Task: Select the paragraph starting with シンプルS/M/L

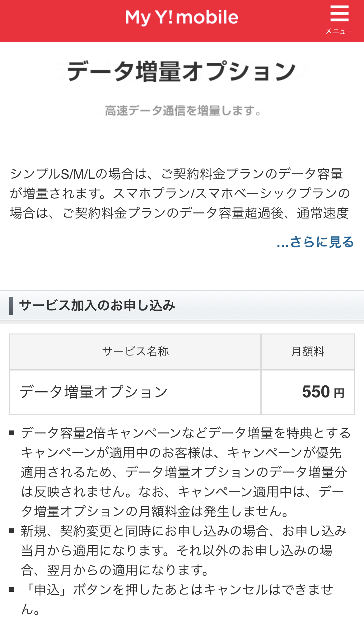Action: point(180,193)
